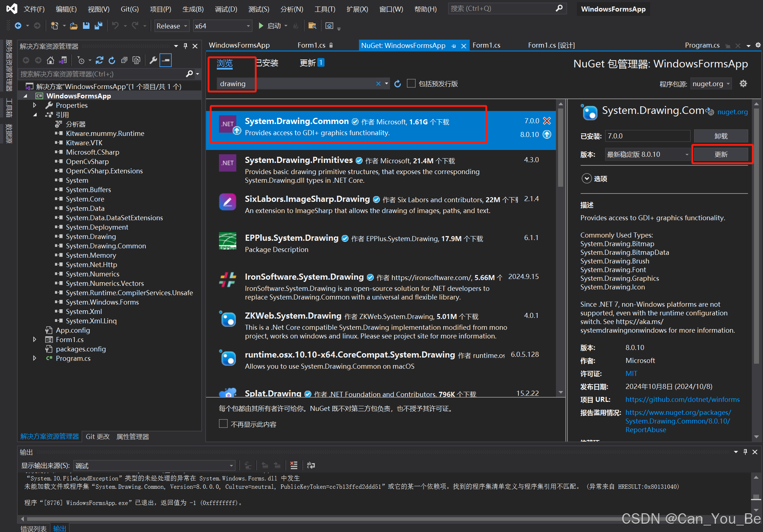Click the update arrow icon beside version 8.0.10

tap(547, 134)
